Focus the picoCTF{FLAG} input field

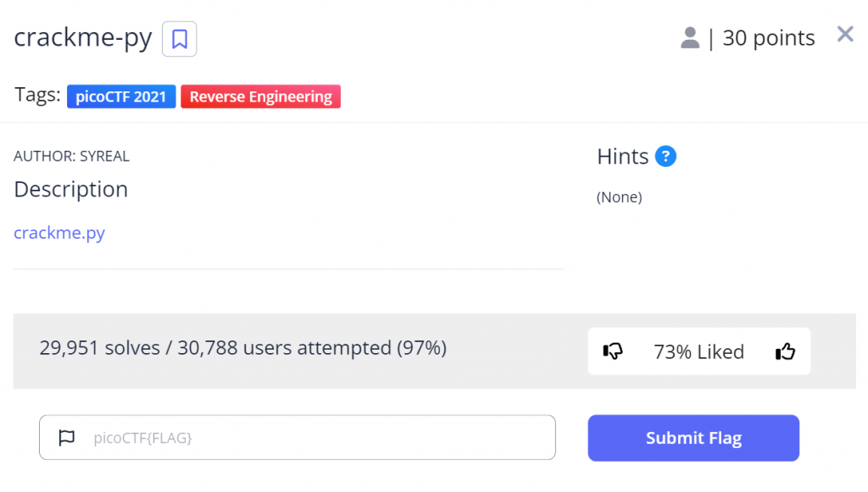314,438
